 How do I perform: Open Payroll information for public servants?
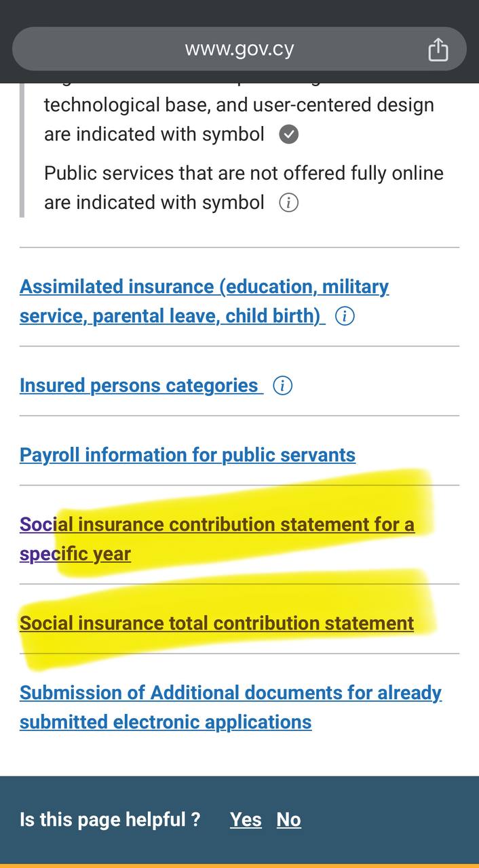click(x=187, y=455)
